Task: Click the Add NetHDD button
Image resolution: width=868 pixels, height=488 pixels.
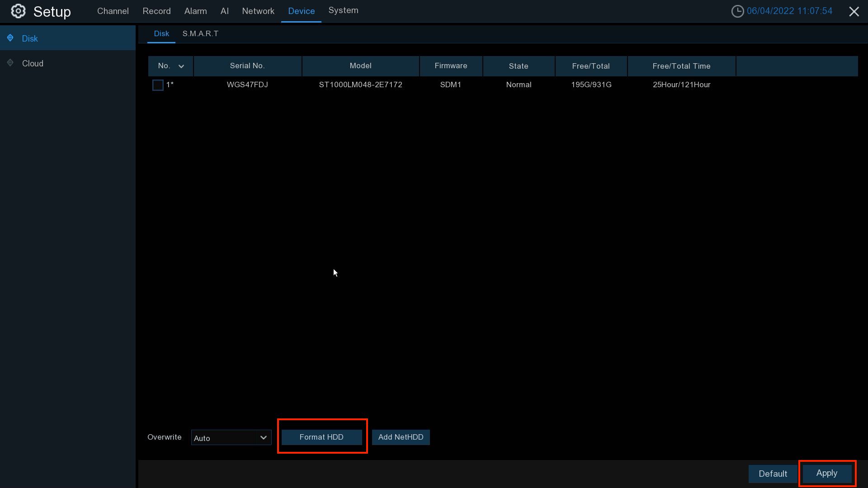Action: coord(401,437)
